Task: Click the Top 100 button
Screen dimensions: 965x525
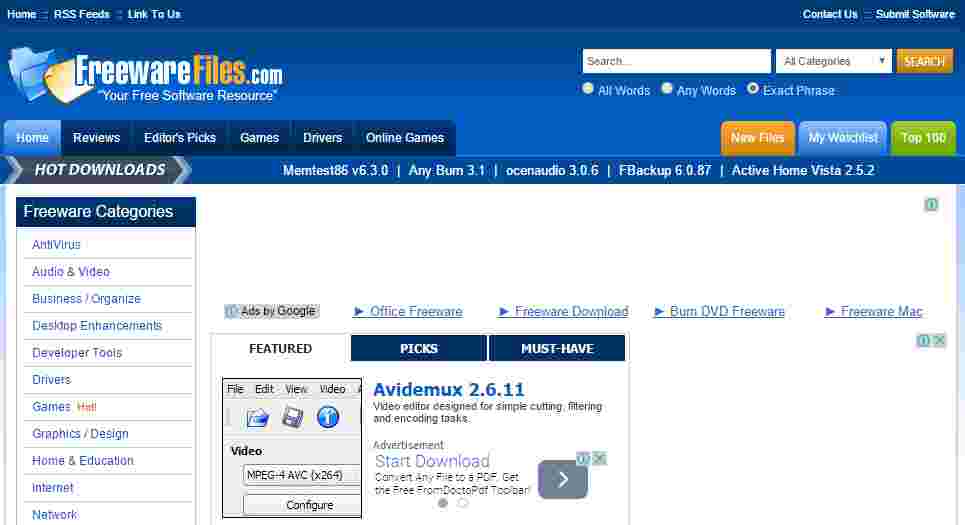Action: tap(923, 138)
